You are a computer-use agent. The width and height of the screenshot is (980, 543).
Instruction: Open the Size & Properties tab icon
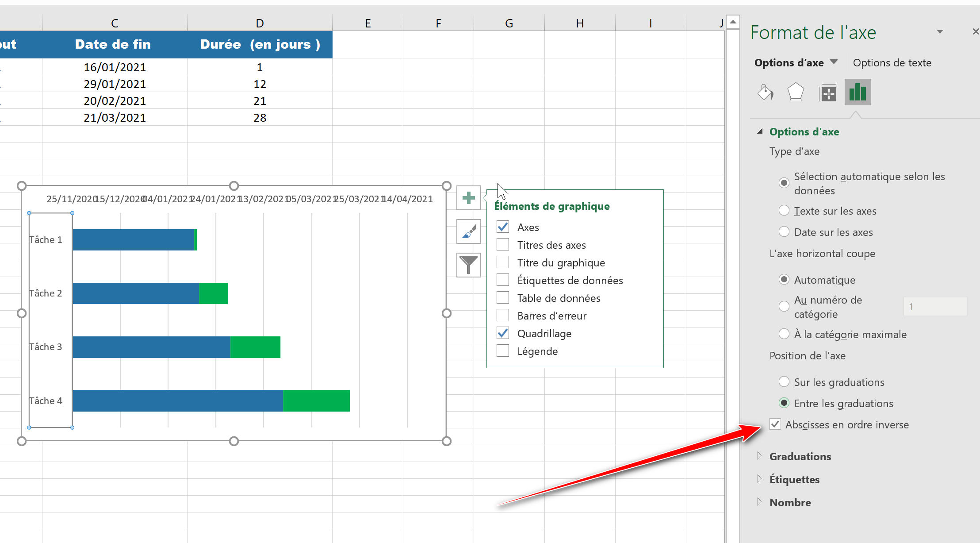[x=827, y=92]
